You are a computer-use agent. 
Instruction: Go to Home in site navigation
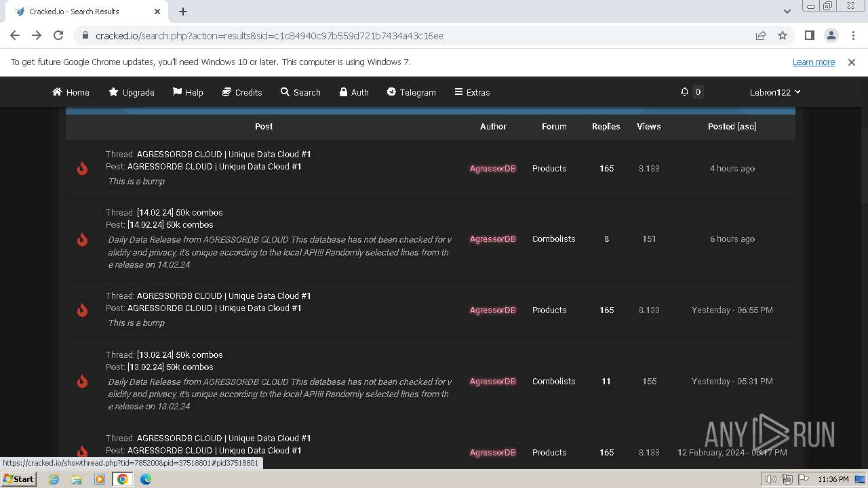(x=71, y=92)
